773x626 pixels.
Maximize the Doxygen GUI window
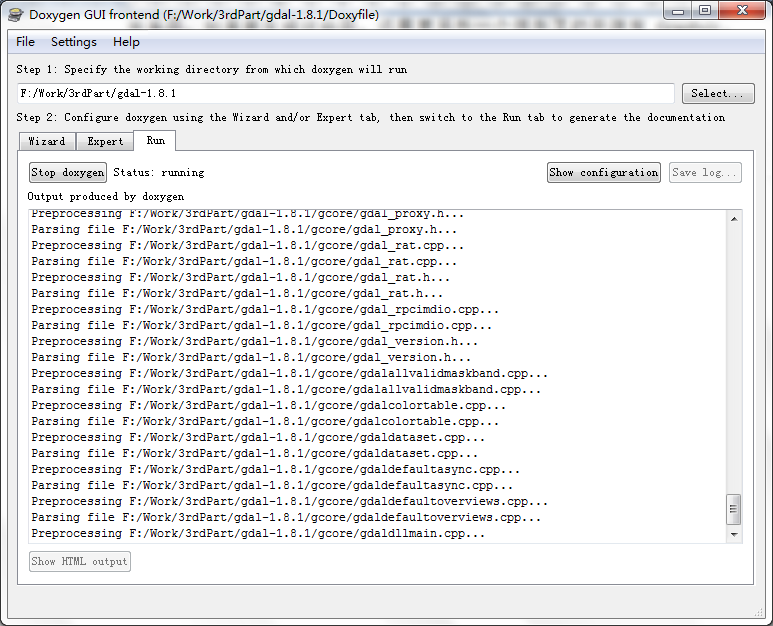705,11
